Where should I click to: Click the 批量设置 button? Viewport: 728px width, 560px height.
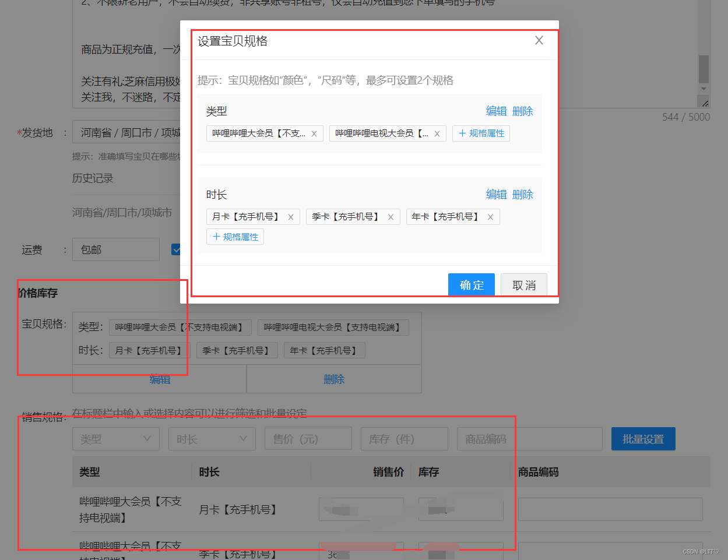coord(643,439)
